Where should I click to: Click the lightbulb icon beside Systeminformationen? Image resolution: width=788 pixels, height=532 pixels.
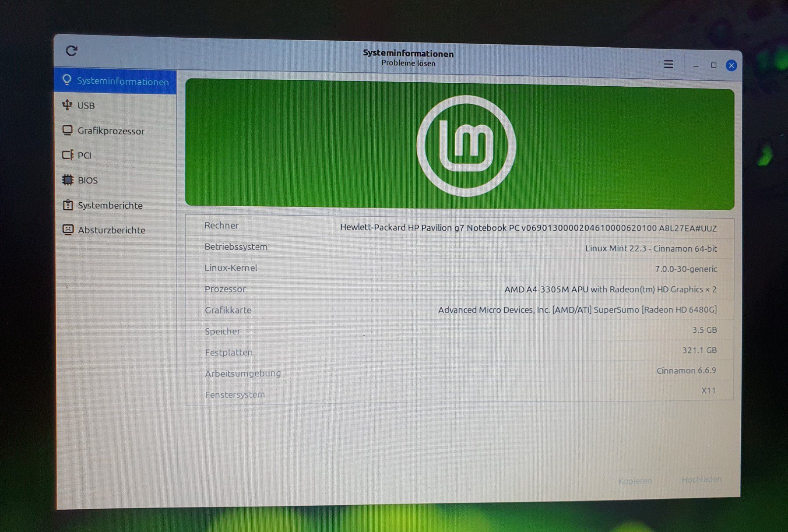click(x=67, y=80)
